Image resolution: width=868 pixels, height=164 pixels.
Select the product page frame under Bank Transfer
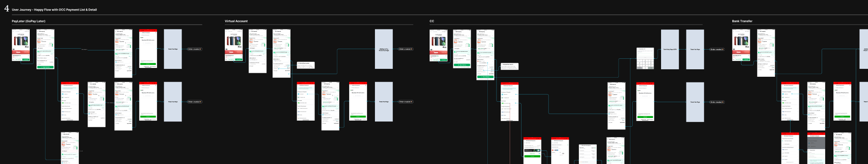pyautogui.click(x=741, y=46)
